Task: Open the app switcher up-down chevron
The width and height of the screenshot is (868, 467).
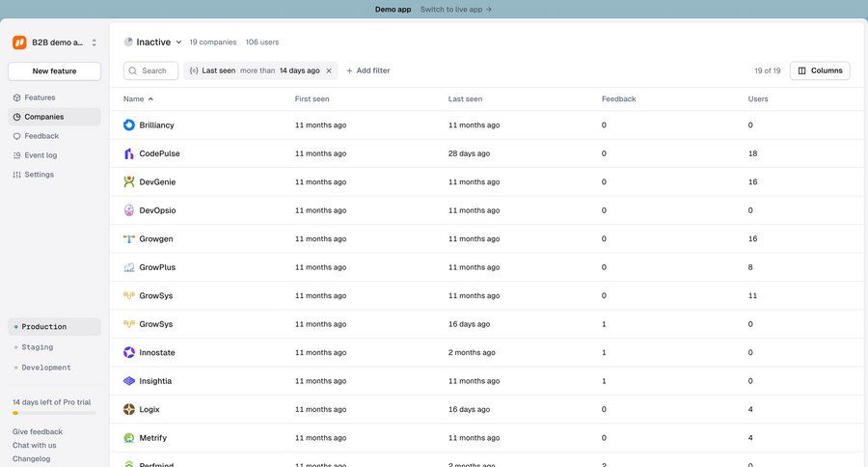Action: click(x=95, y=42)
